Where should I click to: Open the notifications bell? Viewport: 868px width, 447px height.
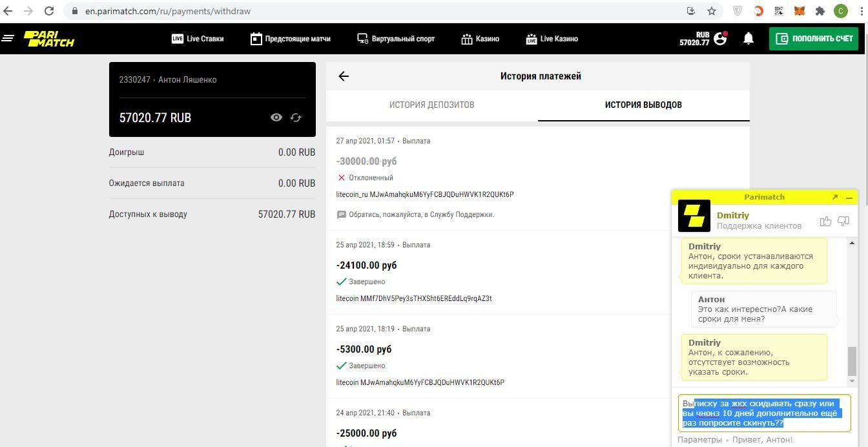tap(749, 39)
